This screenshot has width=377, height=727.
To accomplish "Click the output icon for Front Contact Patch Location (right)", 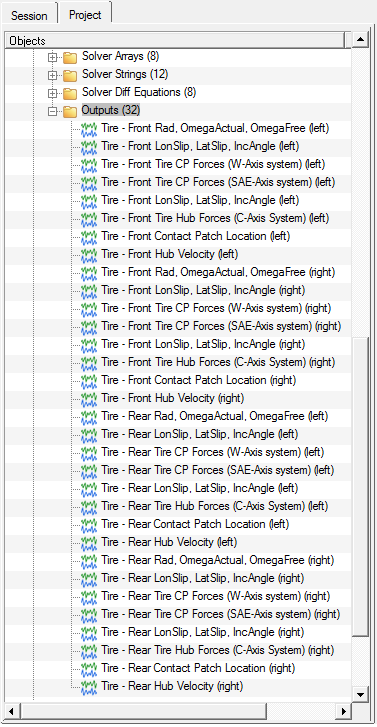I will pyautogui.click(x=89, y=381).
